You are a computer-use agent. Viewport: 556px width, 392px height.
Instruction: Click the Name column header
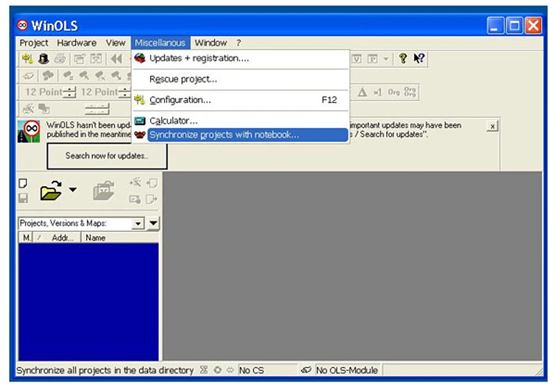pos(120,238)
